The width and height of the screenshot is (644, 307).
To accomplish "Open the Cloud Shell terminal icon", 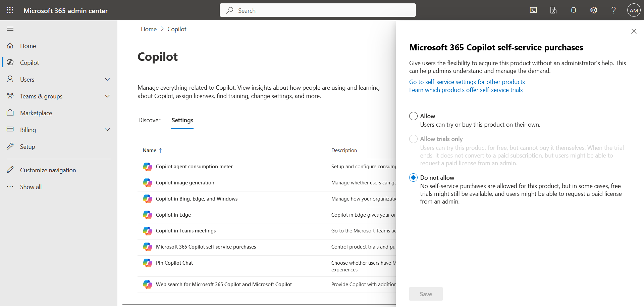I will pyautogui.click(x=533, y=10).
